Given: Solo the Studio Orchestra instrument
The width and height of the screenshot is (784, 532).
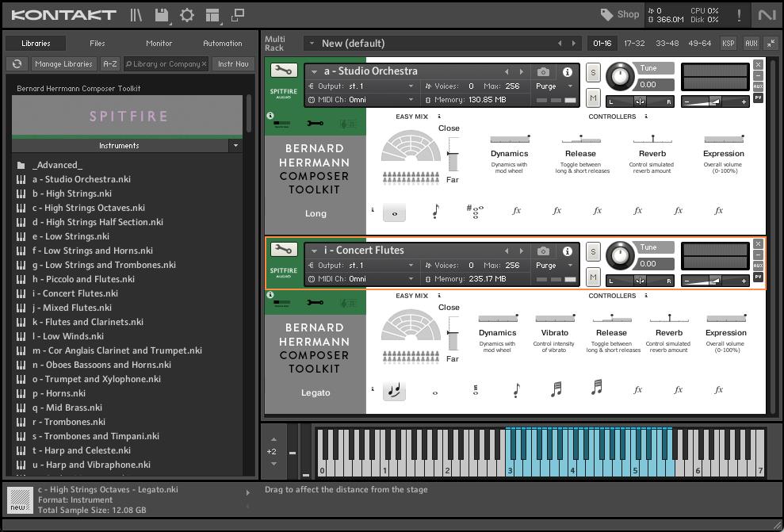Looking at the screenshot, I should coord(593,73).
